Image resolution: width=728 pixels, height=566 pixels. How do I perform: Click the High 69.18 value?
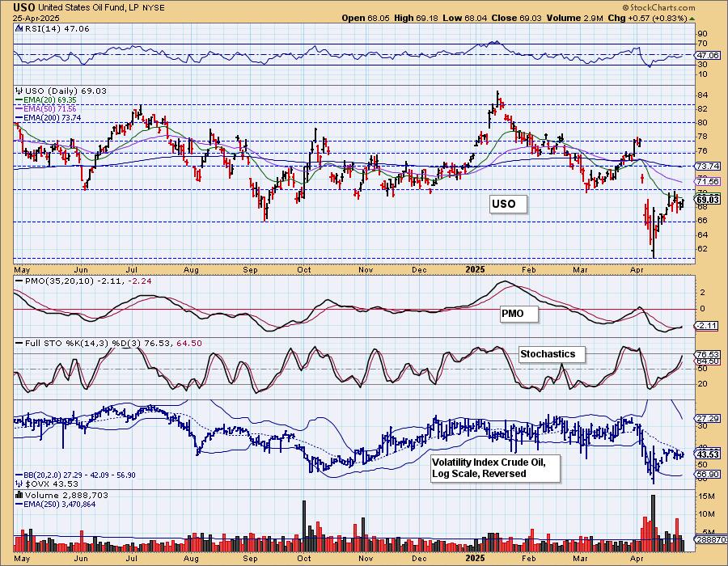pyautogui.click(x=416, y=18)
